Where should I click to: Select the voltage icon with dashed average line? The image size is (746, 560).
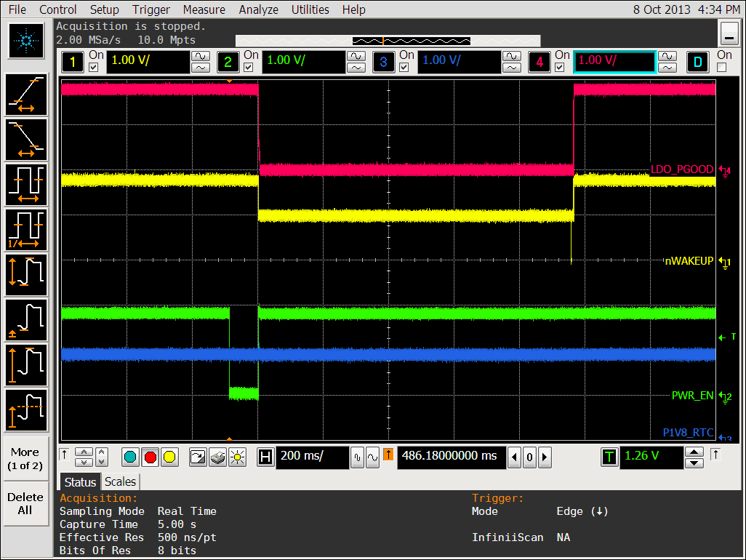(26, 411)
